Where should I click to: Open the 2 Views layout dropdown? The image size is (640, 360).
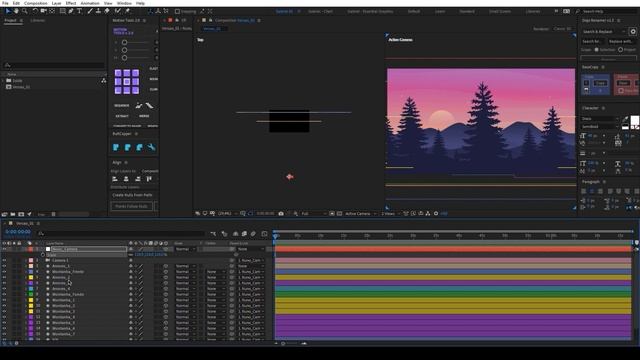[x=390, y=213]
